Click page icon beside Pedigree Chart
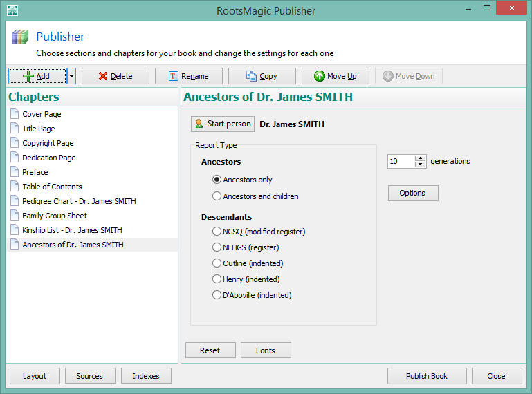 (x=15, y=200)
